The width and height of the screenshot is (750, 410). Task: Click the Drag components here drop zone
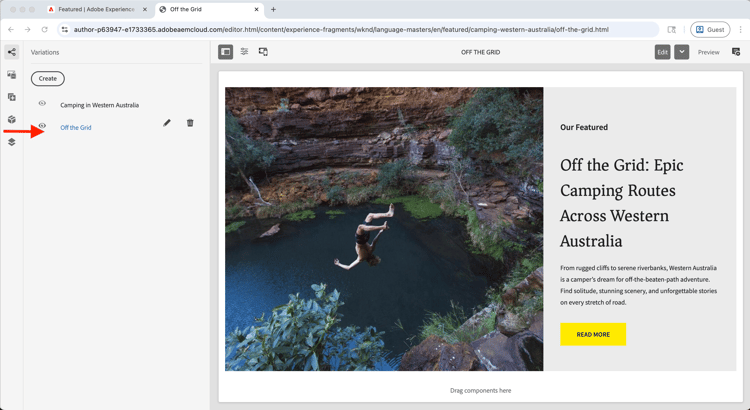(x=481, y=390)
